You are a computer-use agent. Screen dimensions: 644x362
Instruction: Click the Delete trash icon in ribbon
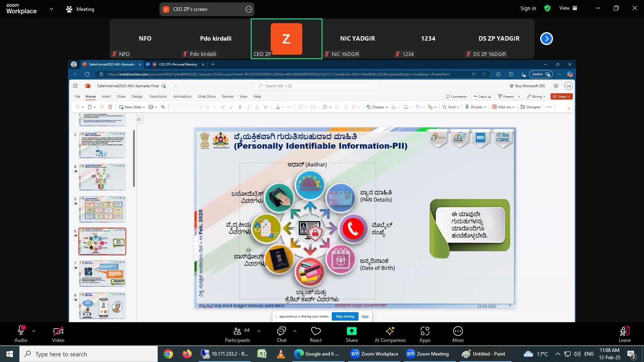(110, 107)
